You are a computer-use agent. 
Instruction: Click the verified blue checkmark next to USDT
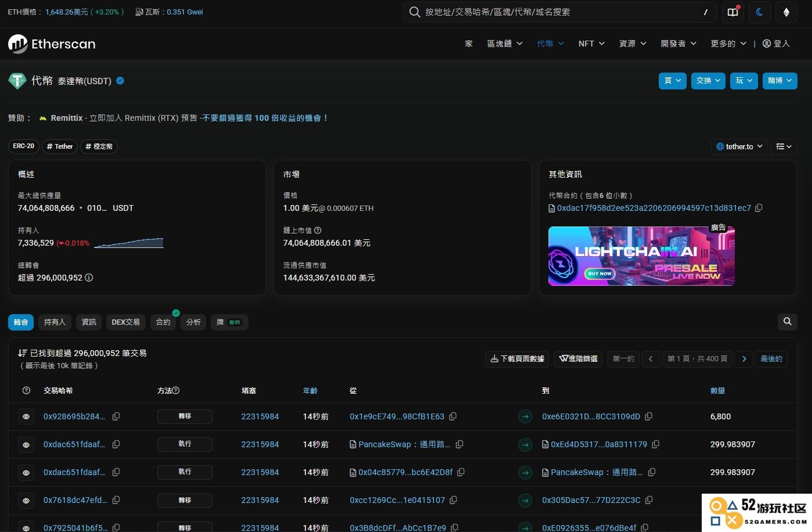tap(120, 81)
